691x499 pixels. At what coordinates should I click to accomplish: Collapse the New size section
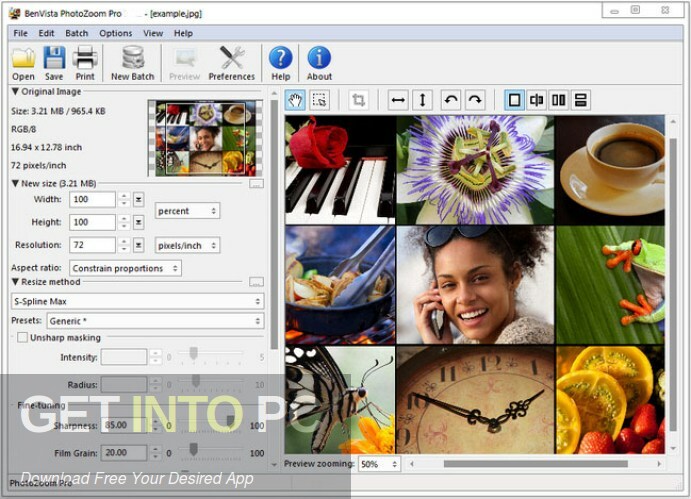click(x=15, y=183)
